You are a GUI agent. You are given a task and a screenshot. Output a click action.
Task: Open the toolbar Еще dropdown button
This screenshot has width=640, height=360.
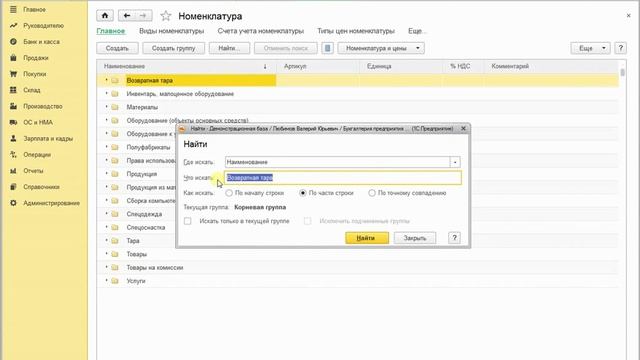pos(590,48)
